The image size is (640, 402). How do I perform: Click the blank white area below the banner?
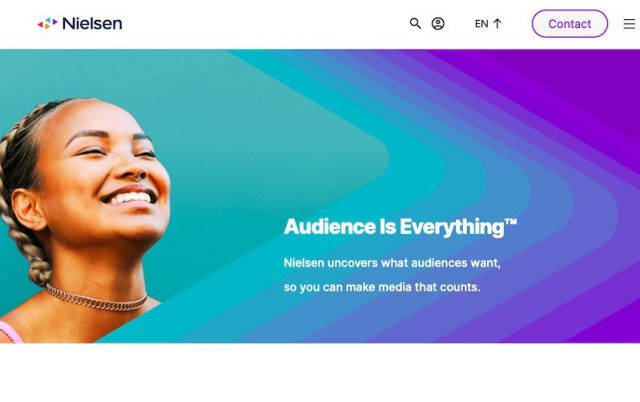pos(320,372)
